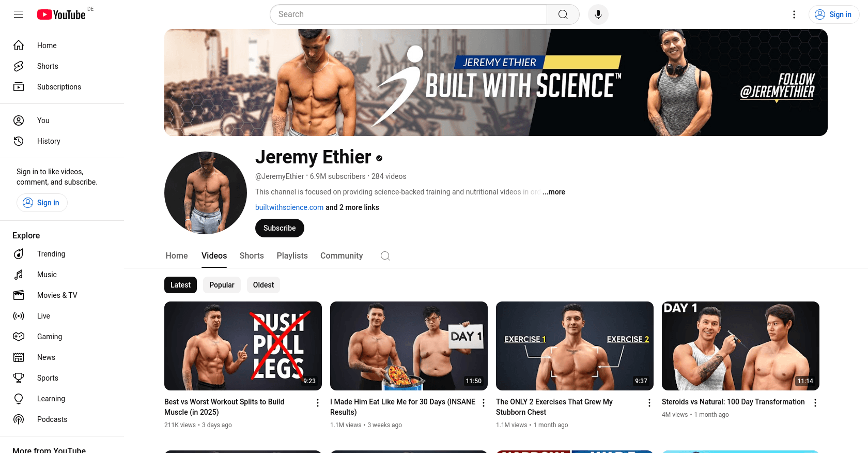The height and width of the screenshot is (453, 868).
Task: Open the Shorts sidebar icon
Action: (x=19, y=66)
